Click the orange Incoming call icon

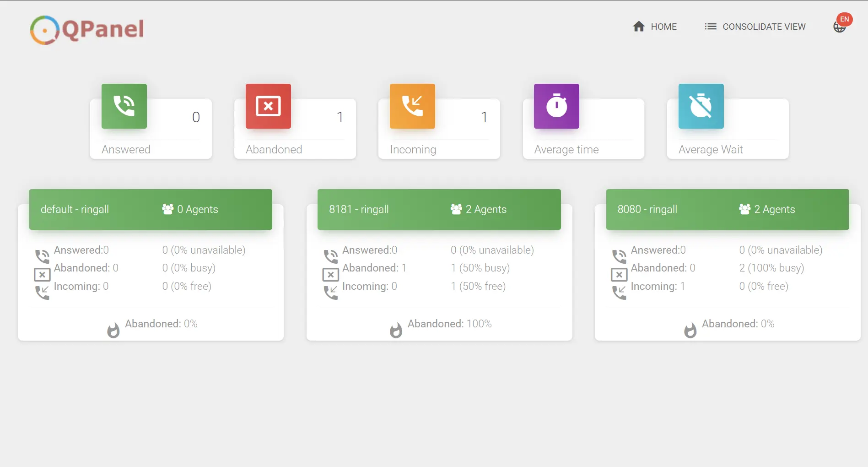pyautogui.click(x=412, y=106)
